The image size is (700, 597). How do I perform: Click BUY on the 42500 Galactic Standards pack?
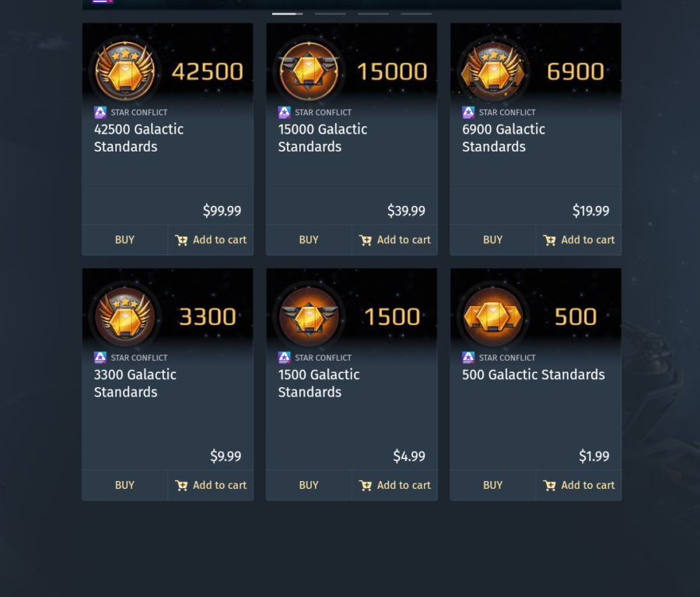click(x=124, y=239)
